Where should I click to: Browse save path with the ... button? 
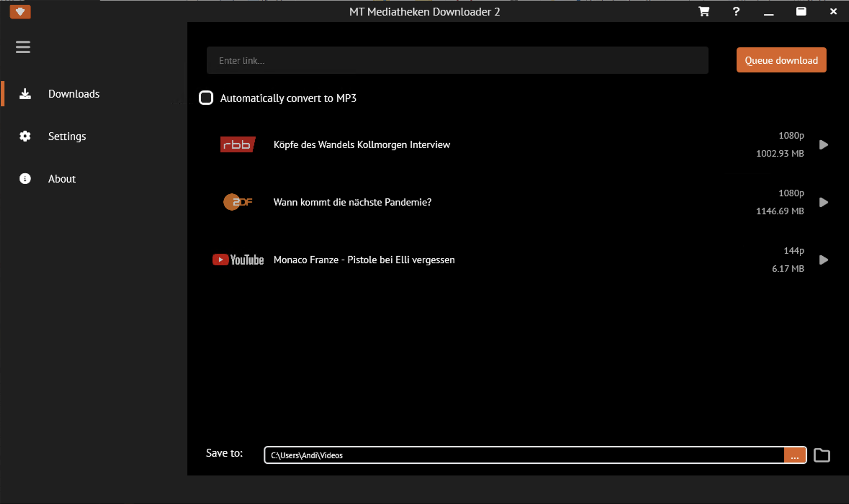pyautogui.click(x=795, y=455)
